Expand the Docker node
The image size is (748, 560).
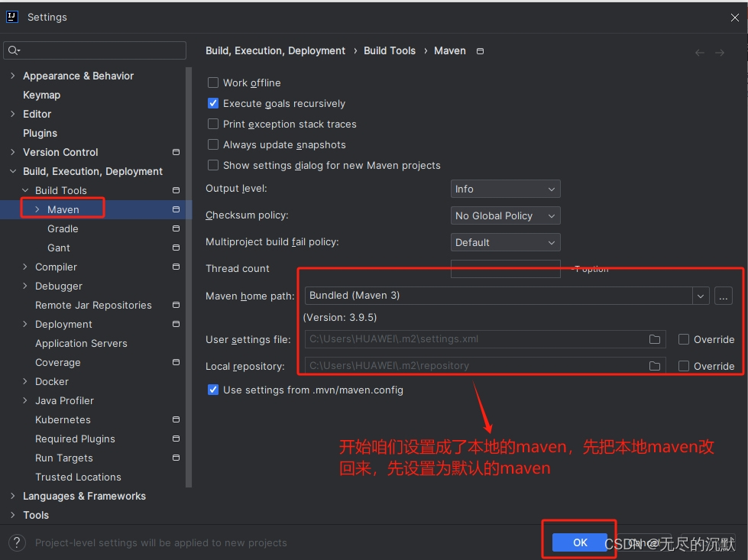coord(25,381)
